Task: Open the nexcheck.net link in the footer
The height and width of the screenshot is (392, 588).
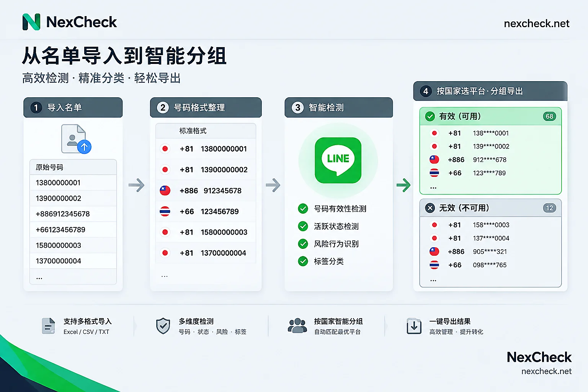Action: (546, 371)
